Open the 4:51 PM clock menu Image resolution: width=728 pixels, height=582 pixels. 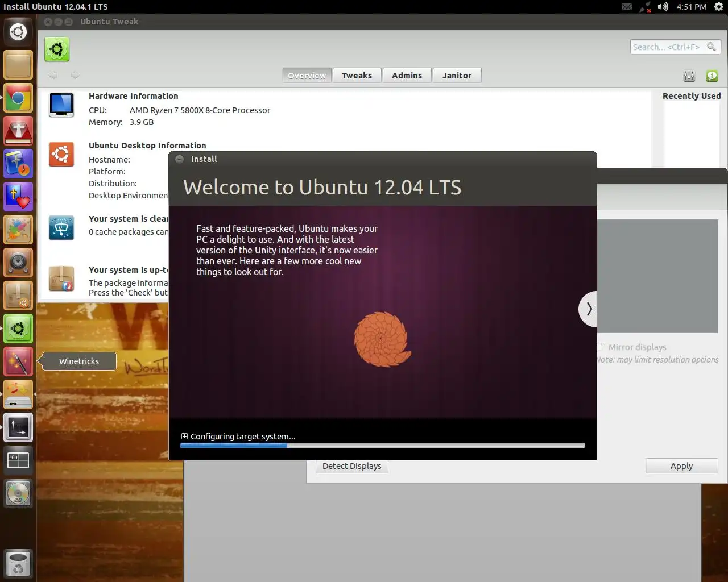coord(692,7)
